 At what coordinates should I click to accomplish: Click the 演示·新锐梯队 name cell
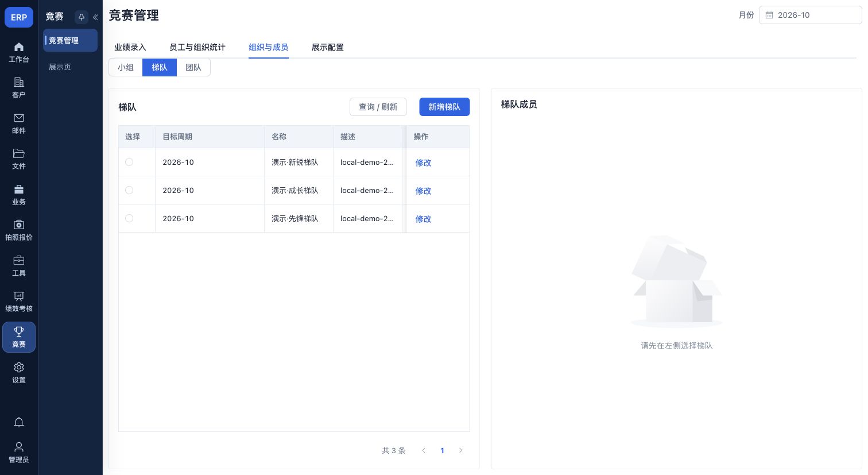299,162
